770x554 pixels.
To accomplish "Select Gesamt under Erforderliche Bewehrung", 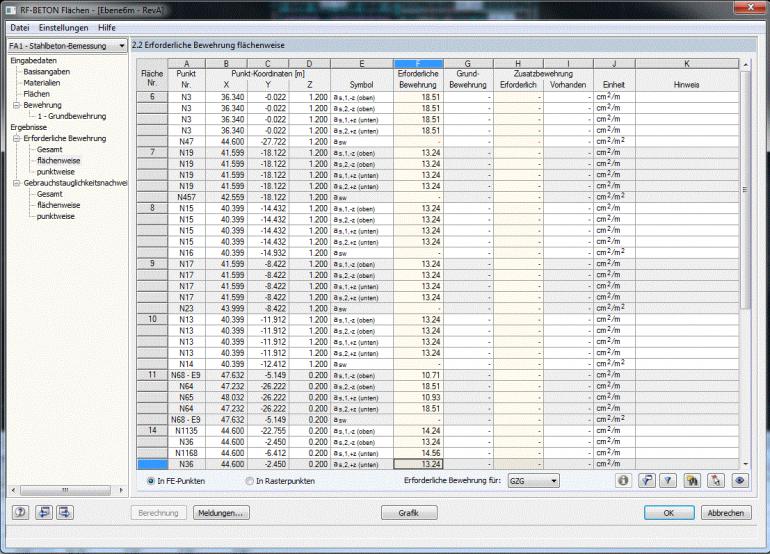I will [50, 149].
